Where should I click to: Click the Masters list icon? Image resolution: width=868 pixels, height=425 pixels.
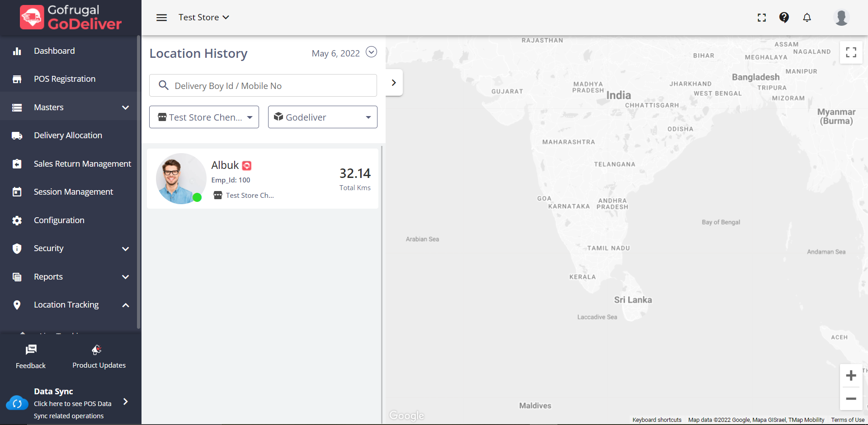[x=17, y=107]
